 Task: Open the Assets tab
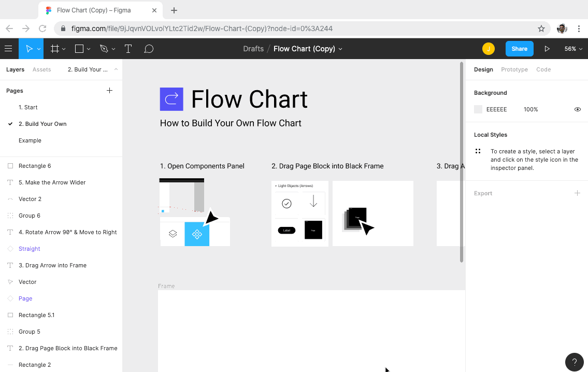(x=41, y=69)
